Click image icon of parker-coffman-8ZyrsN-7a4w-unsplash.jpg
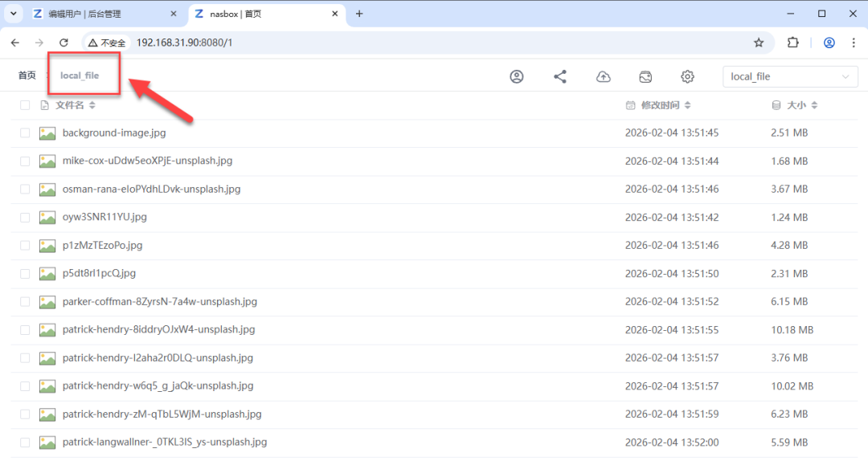 47,302
